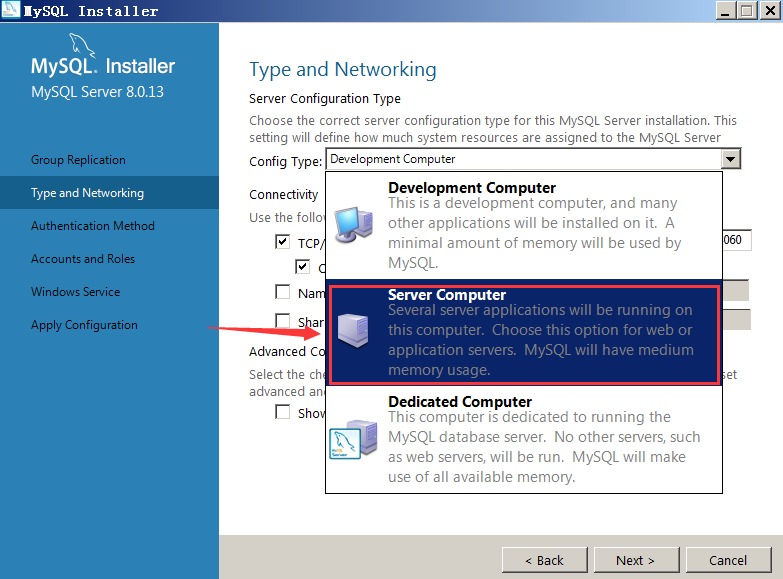Go to Accounts and Roles step

83,259
